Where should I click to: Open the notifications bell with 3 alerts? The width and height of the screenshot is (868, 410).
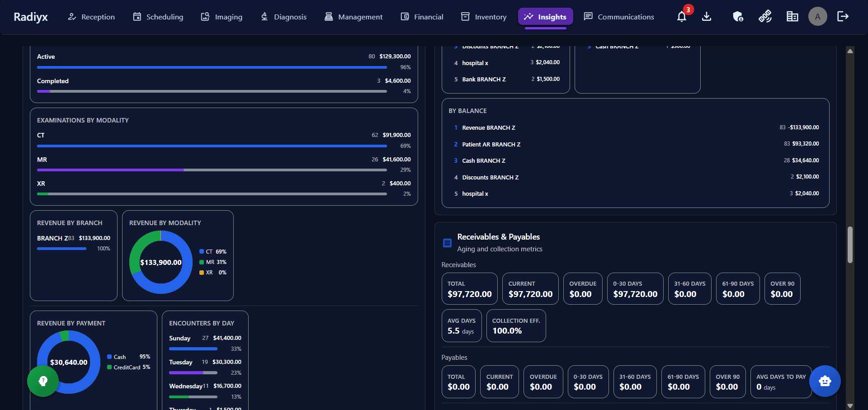[682, 17]
